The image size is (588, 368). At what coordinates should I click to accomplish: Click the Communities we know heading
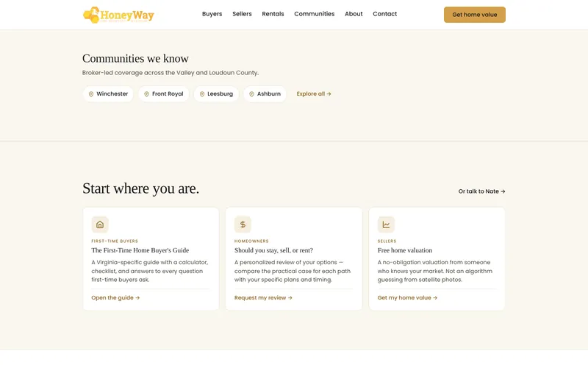[x=135, y=59]
